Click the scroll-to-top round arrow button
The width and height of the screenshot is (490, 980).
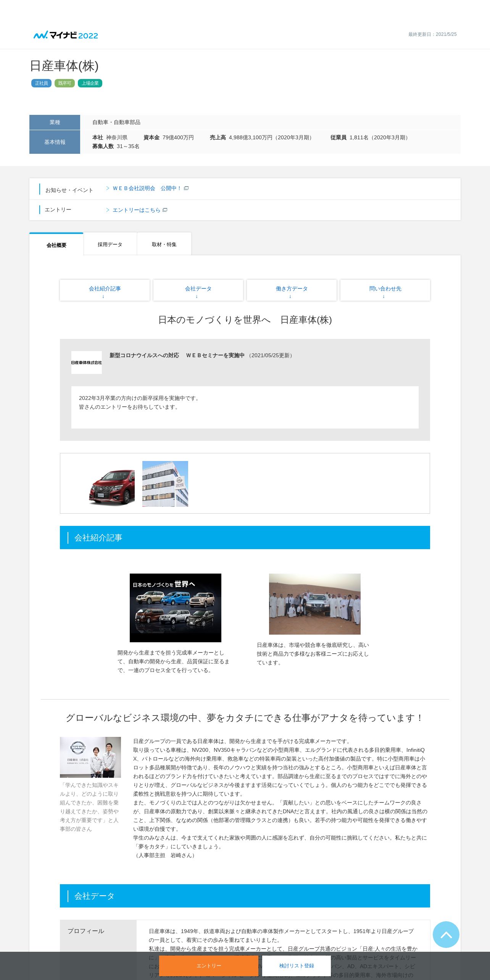click(x=446, y=934)
